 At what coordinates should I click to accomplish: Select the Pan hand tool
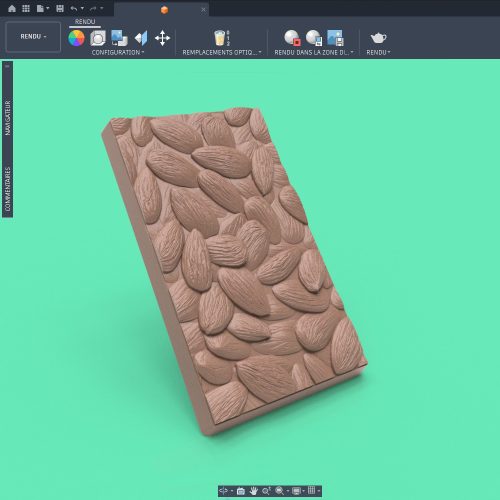pyautogui.click(x=254, y=491)
